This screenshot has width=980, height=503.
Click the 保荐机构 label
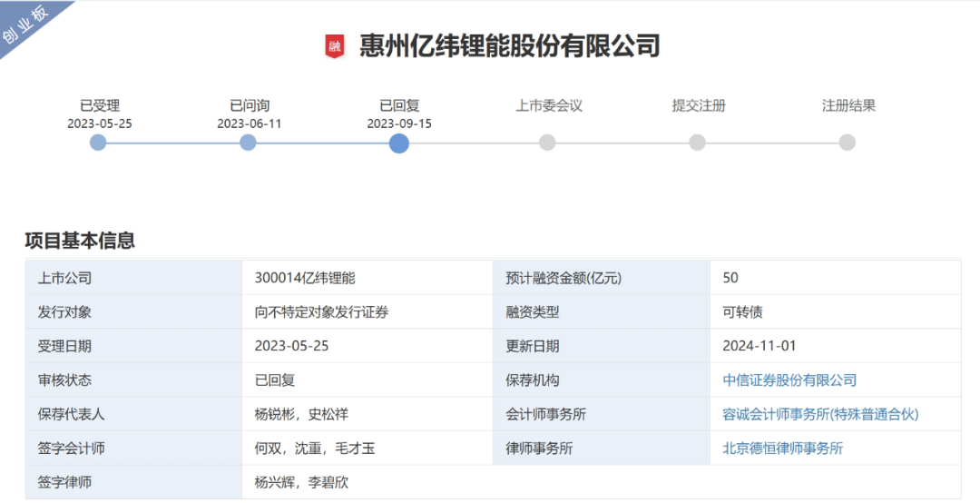click(533, 380)
